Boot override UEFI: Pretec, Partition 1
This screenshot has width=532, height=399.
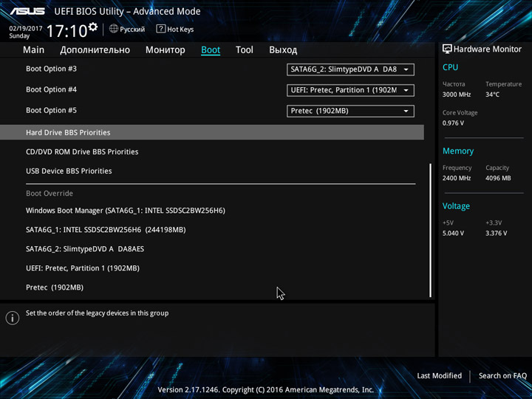coord(83,268)
